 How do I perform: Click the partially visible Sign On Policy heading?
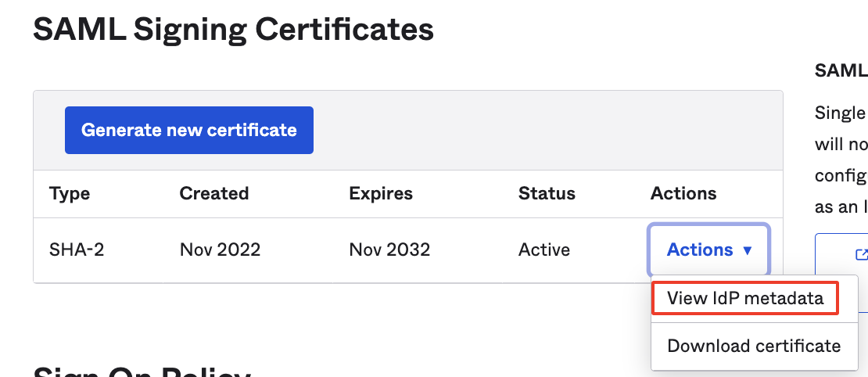click(142, 371)
